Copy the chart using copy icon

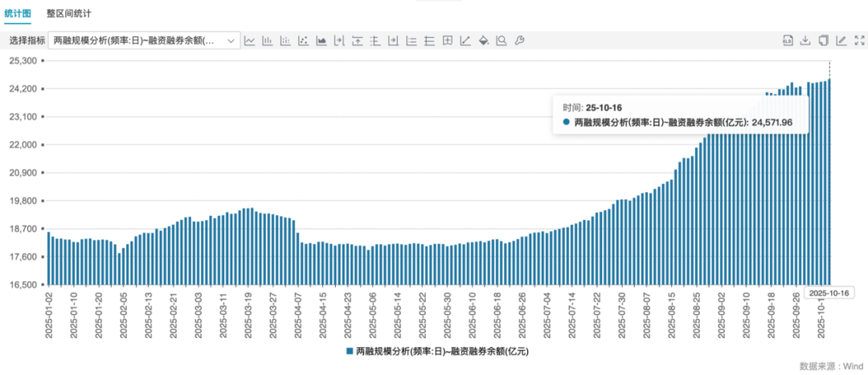click(x=823, y=40)
